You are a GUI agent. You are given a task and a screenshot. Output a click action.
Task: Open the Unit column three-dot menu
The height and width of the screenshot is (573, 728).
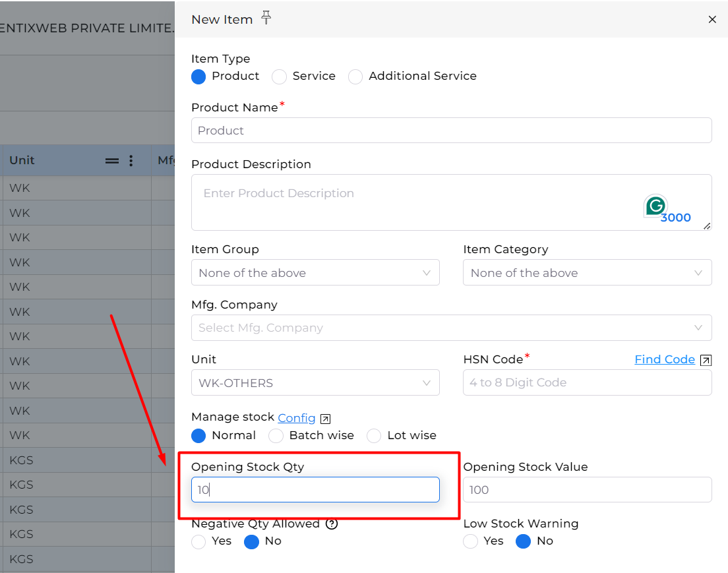click(x=131, y=160)
